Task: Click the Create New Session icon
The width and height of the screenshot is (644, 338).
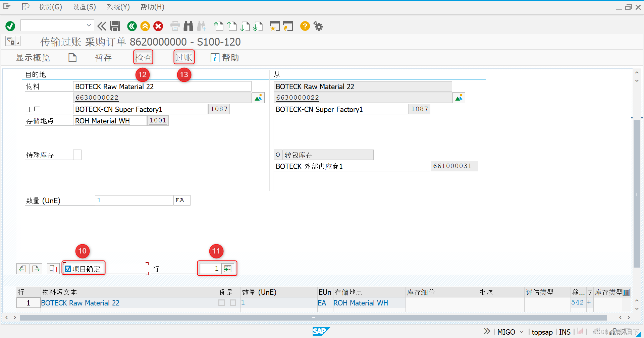Action: click(x=275, y=26)
